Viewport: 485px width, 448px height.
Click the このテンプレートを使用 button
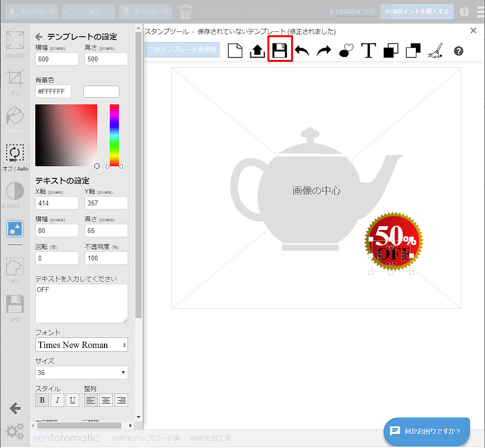pyautogui.click(x=182, y=50)
